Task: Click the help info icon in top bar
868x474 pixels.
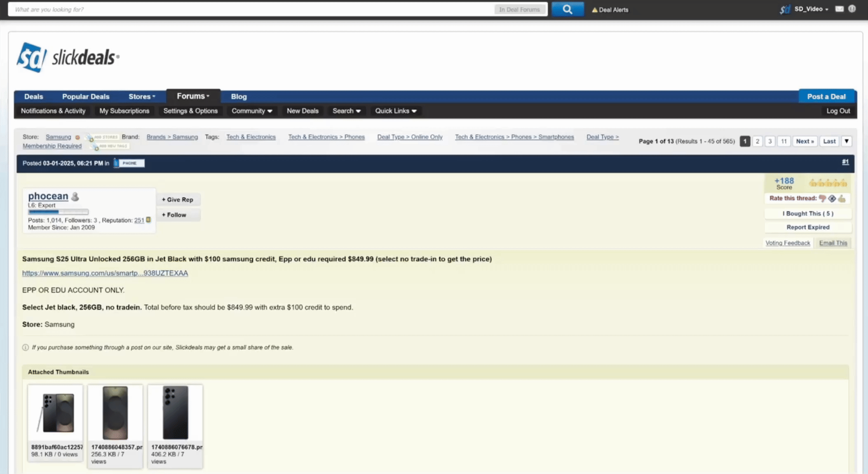Action: pyautogui.click(x=852, y=9)
